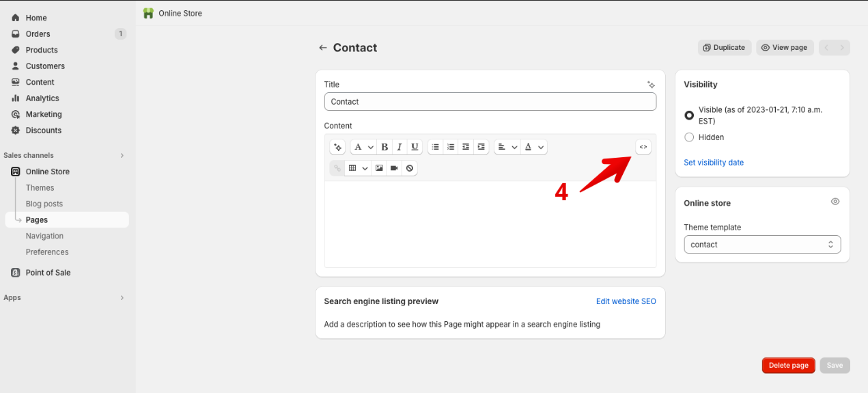Expand the Sales channels section

[122, 156]
